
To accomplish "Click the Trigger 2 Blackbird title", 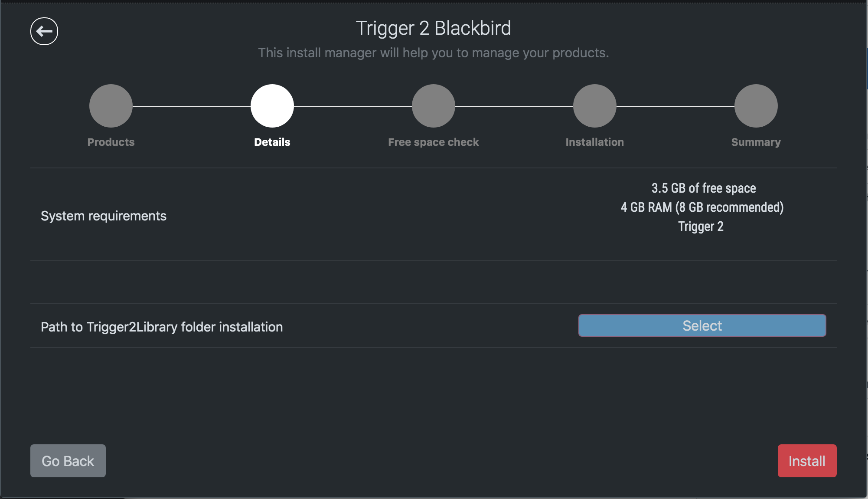I will click(434, 29).
